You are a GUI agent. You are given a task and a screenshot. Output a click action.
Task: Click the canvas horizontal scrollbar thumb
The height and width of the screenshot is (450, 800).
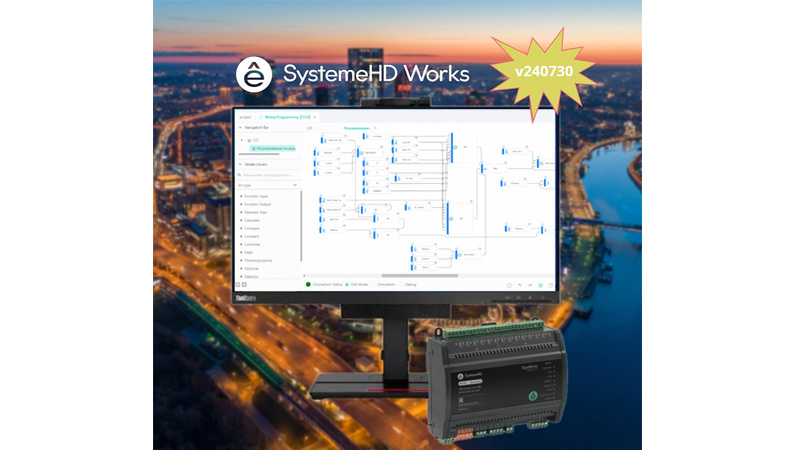click(x=419, y=276)
